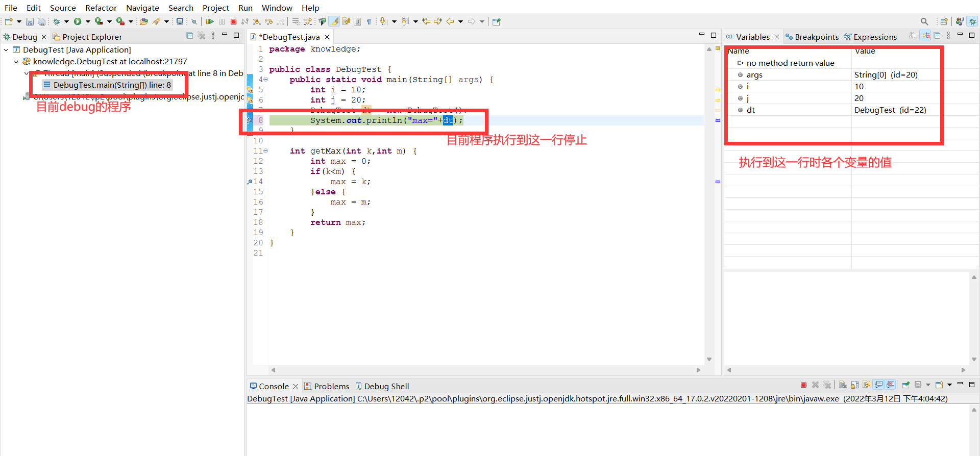Screen dimensions: 980x456
Task: Switch to the Java perspective icon
Action: click(960, 21)
